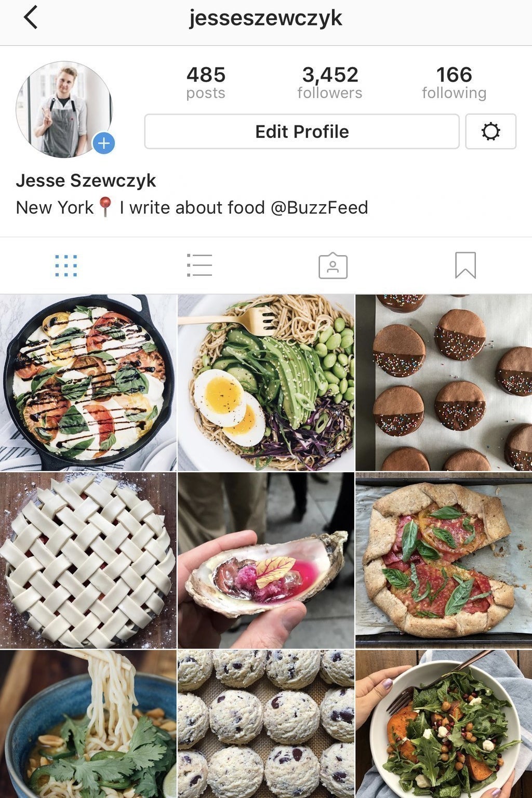View the 166 following list

click(454, 83)
